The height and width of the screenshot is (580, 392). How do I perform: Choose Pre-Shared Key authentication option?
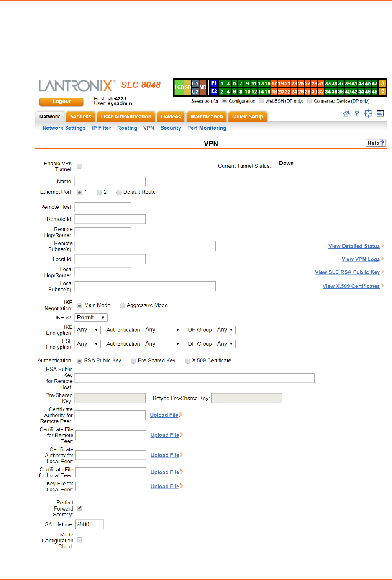133,361
